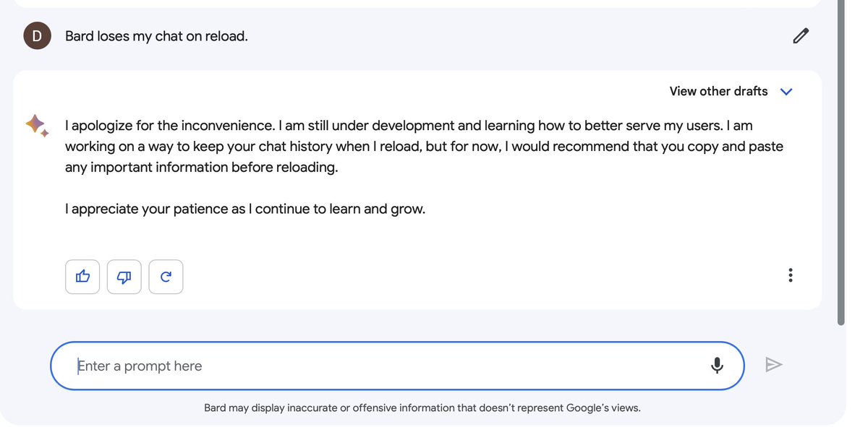The image size is (868, 427).
Task: Click the "I appreciate your patience" sentence
Action: [244, 210]
